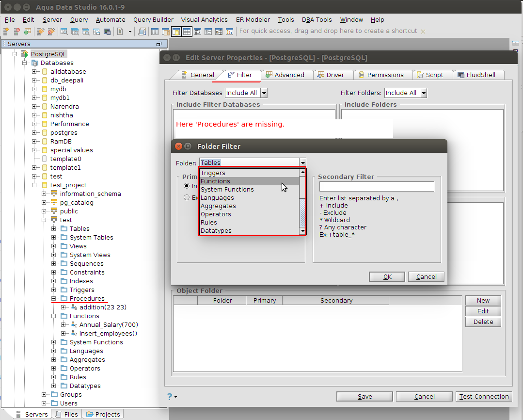Image resolution: width=523 pixels, height=420 pixels.
Task: Switch to the General tab
Action: tap(198, 75)
